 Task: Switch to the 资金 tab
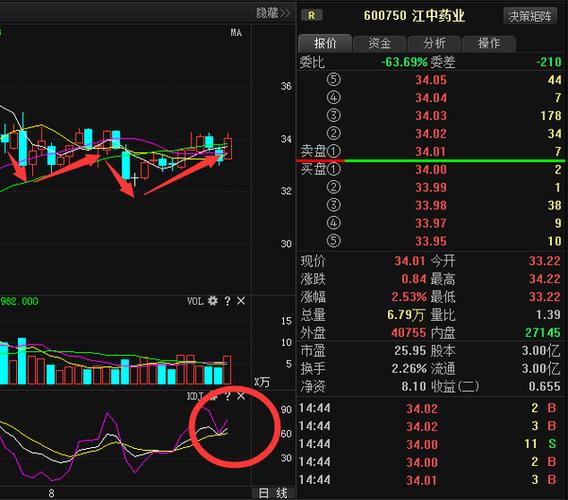379,43
